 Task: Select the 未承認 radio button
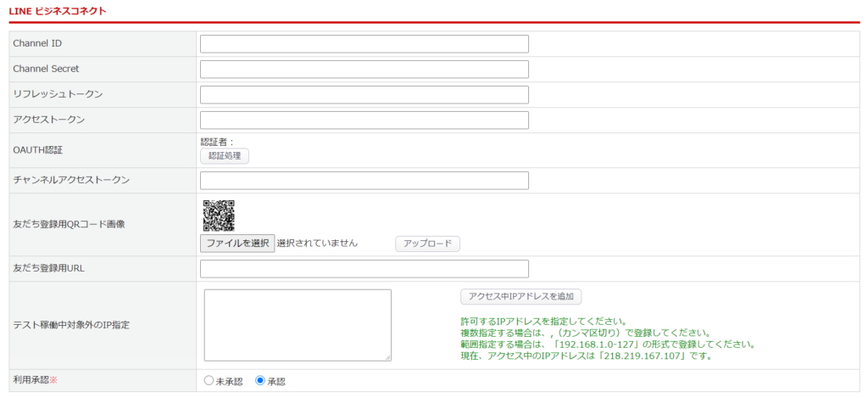[x=209, y=381]
